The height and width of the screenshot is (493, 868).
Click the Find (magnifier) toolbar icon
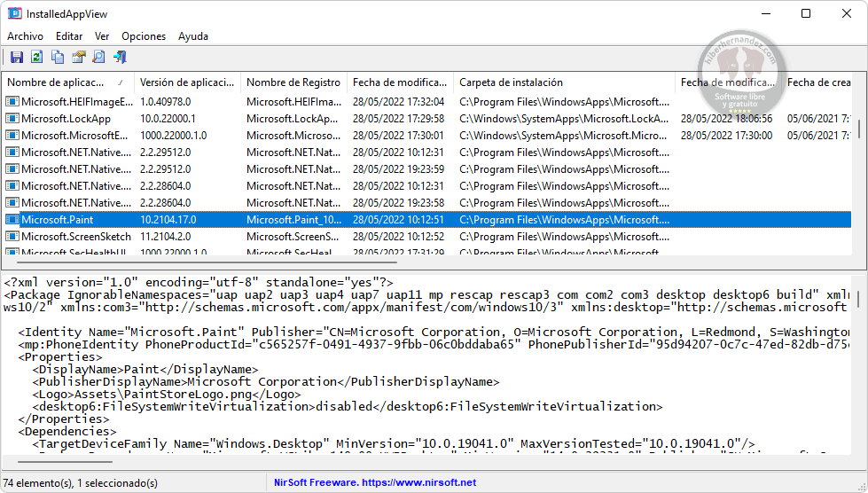[98, 57]
